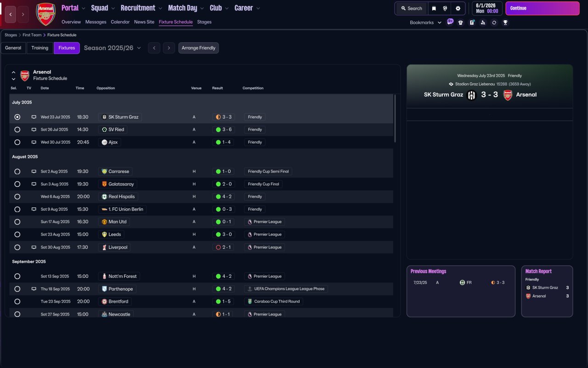Screen dimensions: 588x368
Task: Click the globe world icon in the top bar
Action: [445, 8]
